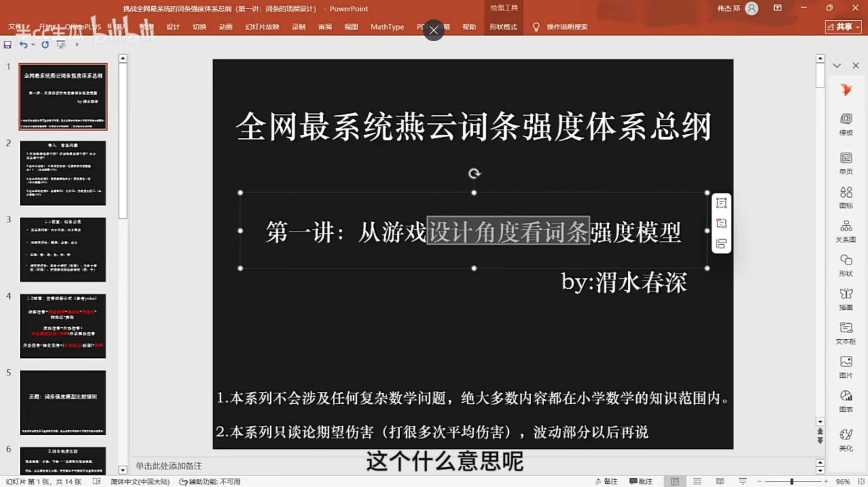Click the 96% zoom level
Screen dimensions: 868x487
[x=842, y=482]
